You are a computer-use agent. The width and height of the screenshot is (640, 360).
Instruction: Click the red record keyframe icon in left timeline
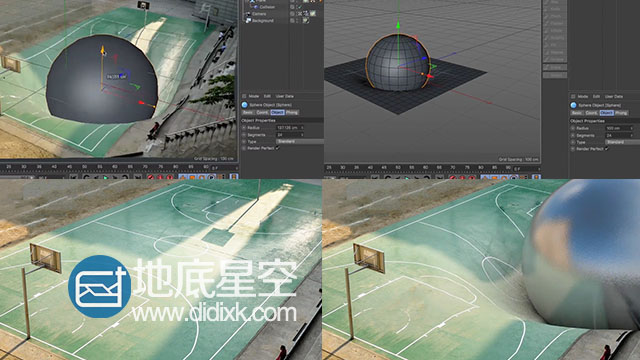151,178
